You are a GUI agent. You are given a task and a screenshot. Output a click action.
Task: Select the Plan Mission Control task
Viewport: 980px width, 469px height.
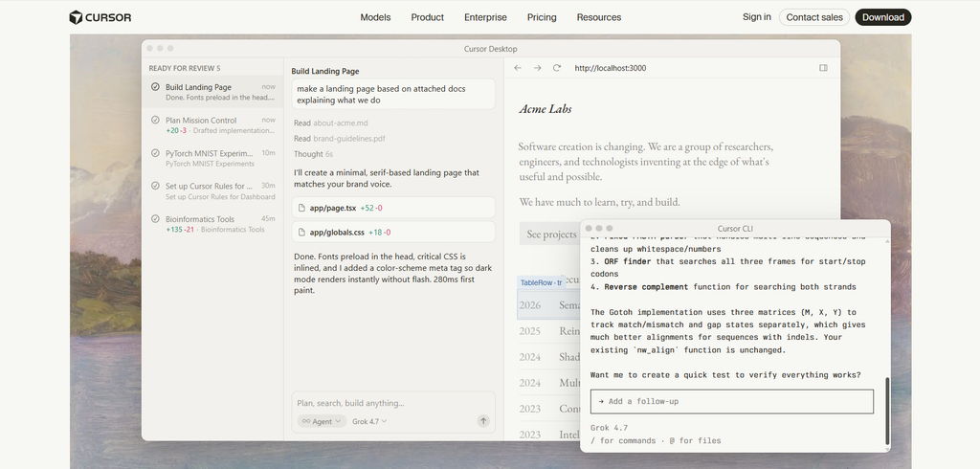212,125
